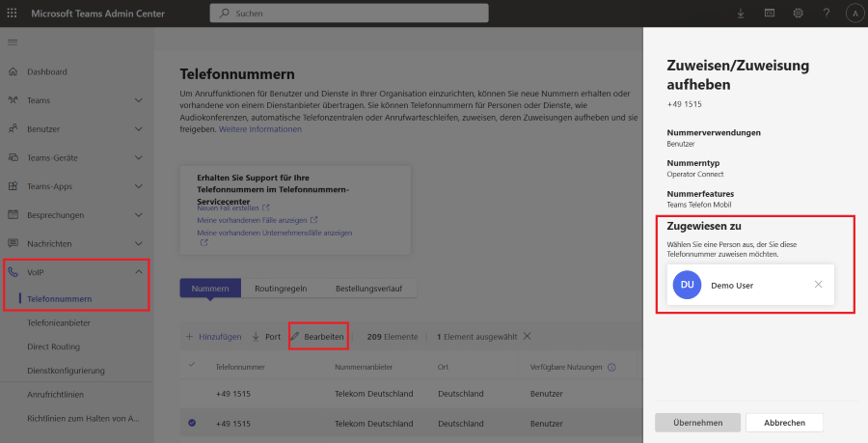This screenshot has height=443, width=868.
Task: Click the Teams-Geräte devices icon
Action: tap(14, 157)
